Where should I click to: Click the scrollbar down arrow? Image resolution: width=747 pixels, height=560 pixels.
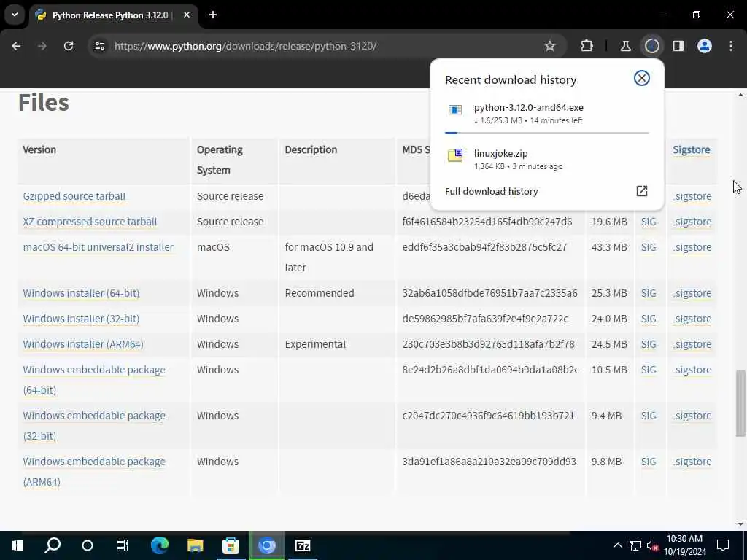[x=740, y=524]
